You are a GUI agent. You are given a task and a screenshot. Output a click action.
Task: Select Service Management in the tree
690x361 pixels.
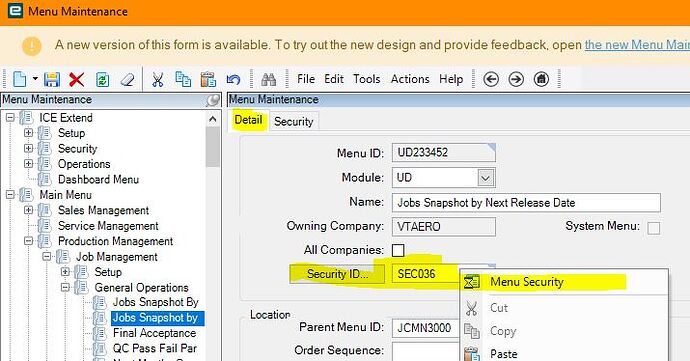pos(108,226)
